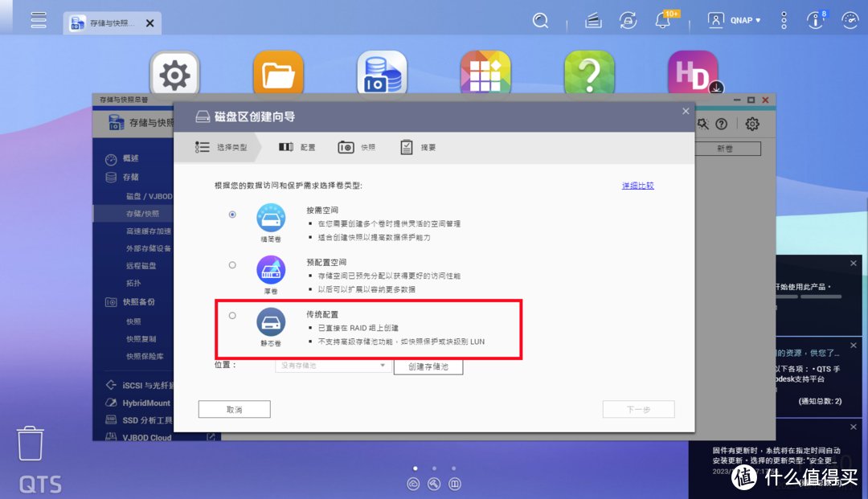
Task: Open Storage window tools wrench icon
Action: [x=703, y=124]
